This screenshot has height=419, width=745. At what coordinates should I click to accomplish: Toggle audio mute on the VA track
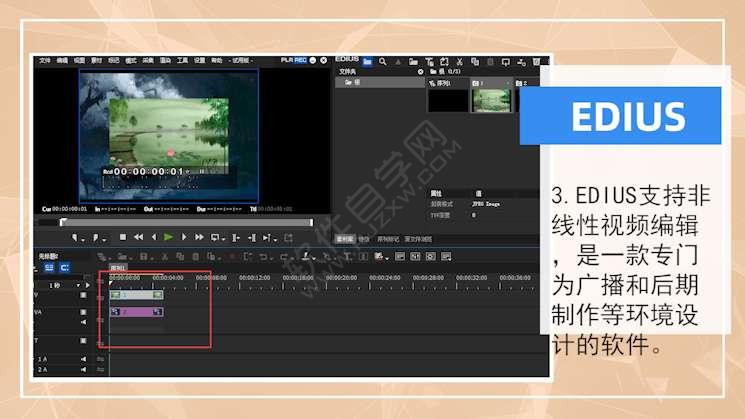tap(83, 322)
